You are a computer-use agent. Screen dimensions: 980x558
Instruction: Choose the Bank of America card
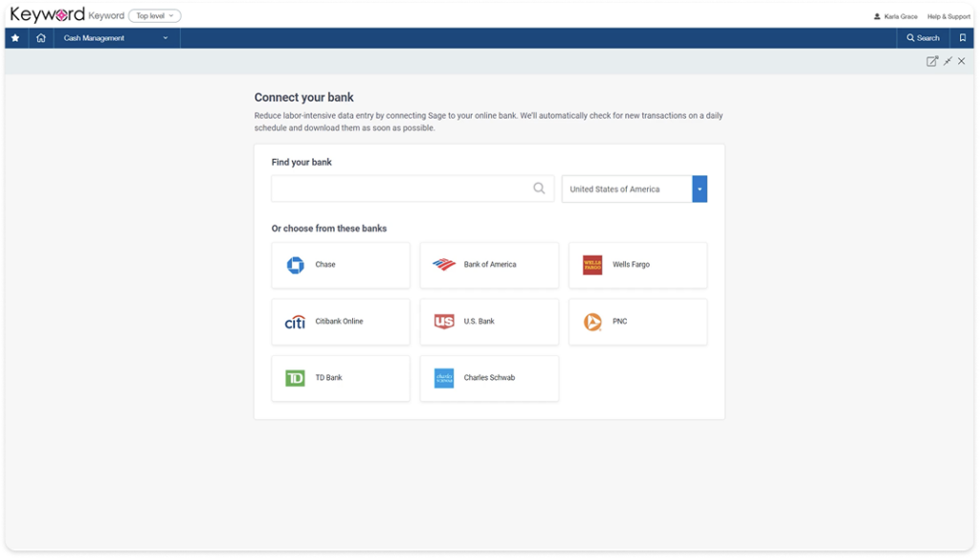pos(489,265)
